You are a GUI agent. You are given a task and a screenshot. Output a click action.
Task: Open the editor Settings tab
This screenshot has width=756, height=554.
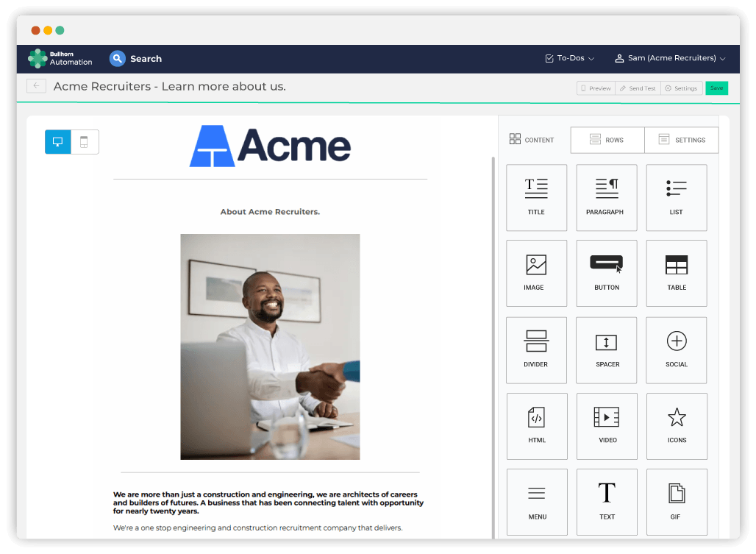(x=682, y=140)
